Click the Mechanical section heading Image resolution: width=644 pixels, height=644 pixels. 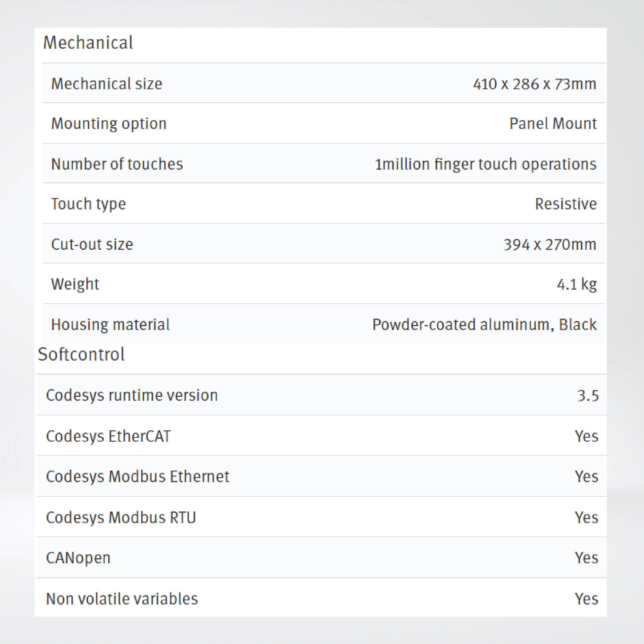pos(88,43)
